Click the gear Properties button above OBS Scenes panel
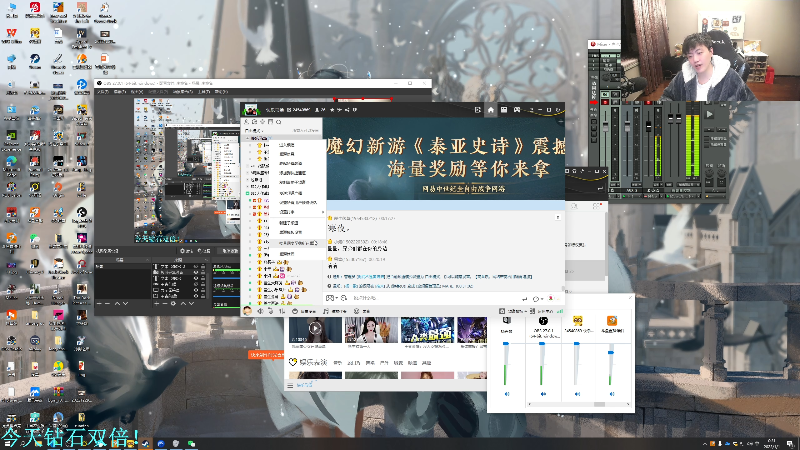Screen dimensions: 800x450 pos(186,251)
